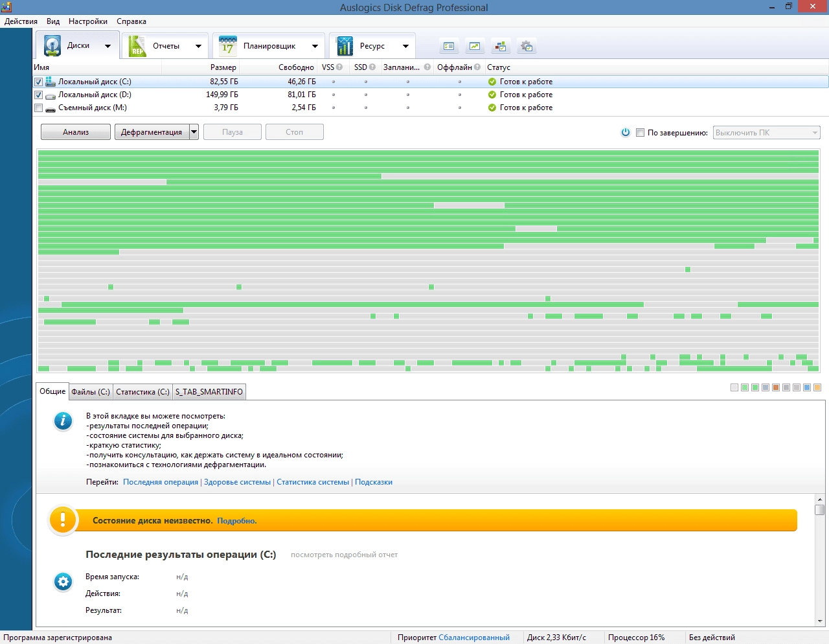Open the Дефрагментация button dropdown arrow
Image resolution: width=829 pixels, height=644 pixels.
coord(194,132)
